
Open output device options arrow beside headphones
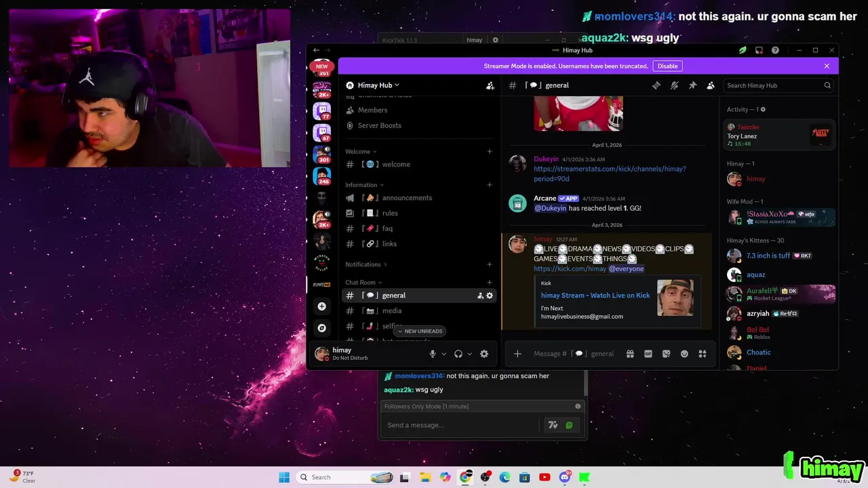(x=469, y=354)
